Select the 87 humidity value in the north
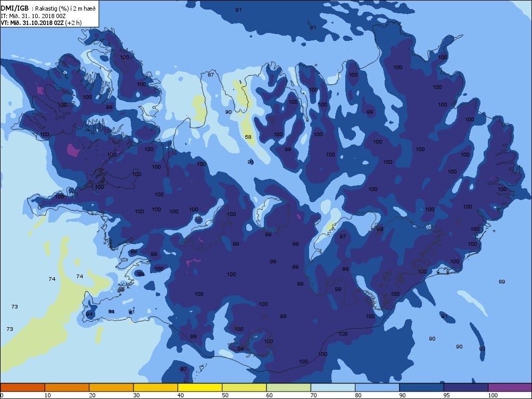The width and height of the screenshot is (532, 399). pyautogui.click(x=211, y=74)
